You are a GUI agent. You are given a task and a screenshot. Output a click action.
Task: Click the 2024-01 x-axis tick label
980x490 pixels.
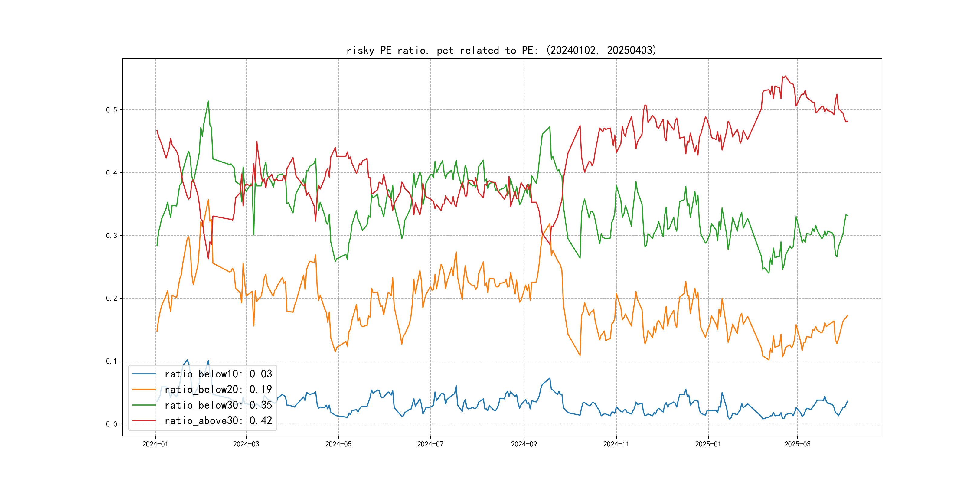155,444
